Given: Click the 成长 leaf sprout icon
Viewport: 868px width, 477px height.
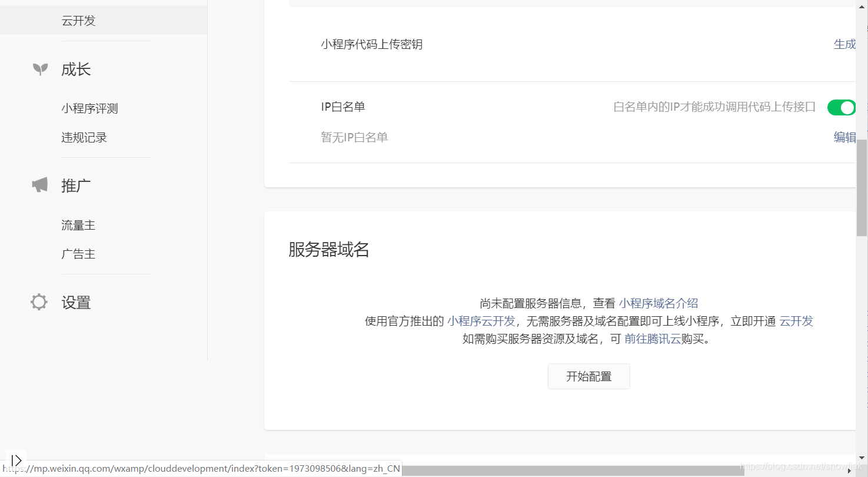Looking at the screenshot, I should point(40,69).
